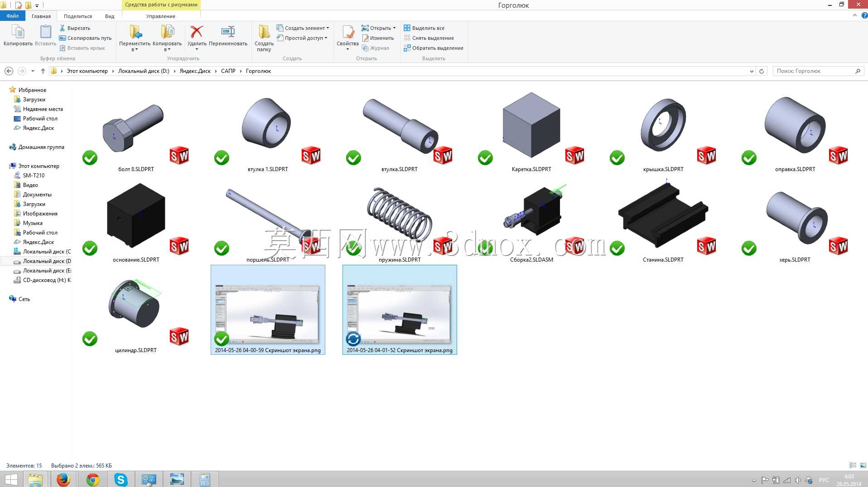This screenshot has height=487, width=868.
Task: Click the Cut (Вырезать) scissors icon
Action: coord(63,28)
